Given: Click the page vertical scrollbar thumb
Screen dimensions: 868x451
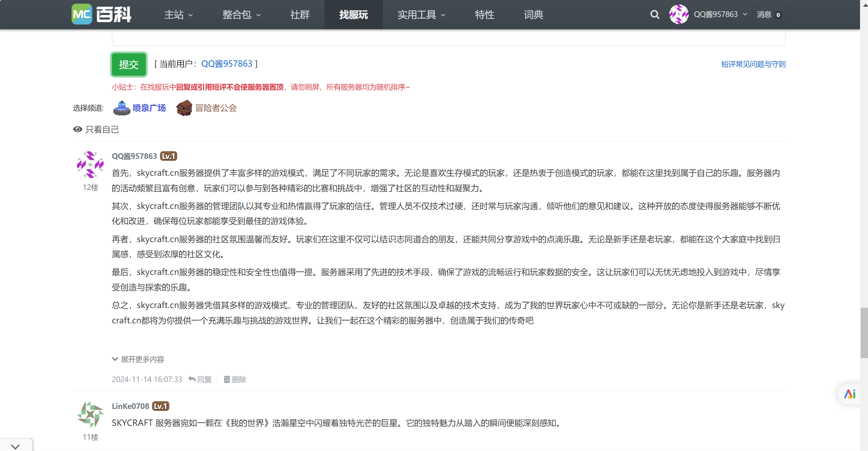Looking at the screenshot, I should pos(864,333).
